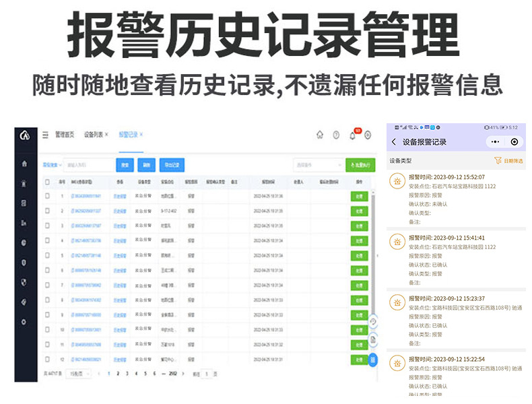Click the house icon in top-right header
The height and width of the screenshot is (404, 532).
(320, 135)
